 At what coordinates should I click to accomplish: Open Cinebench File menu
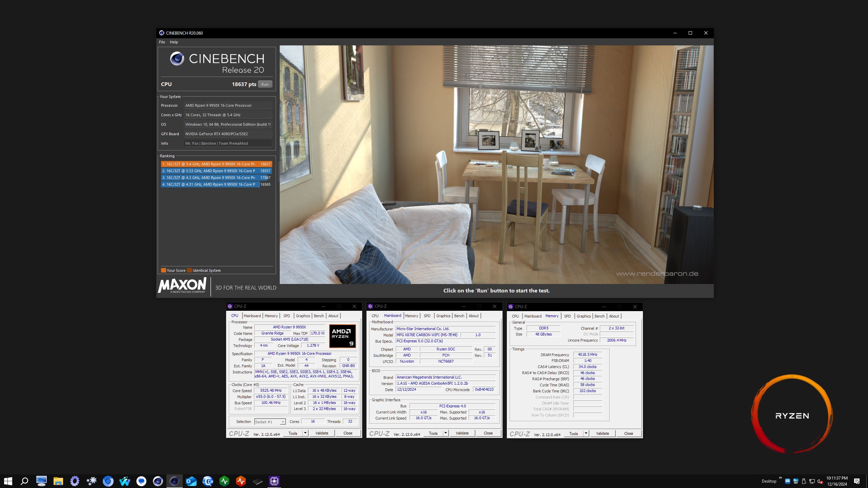[162, 42]
